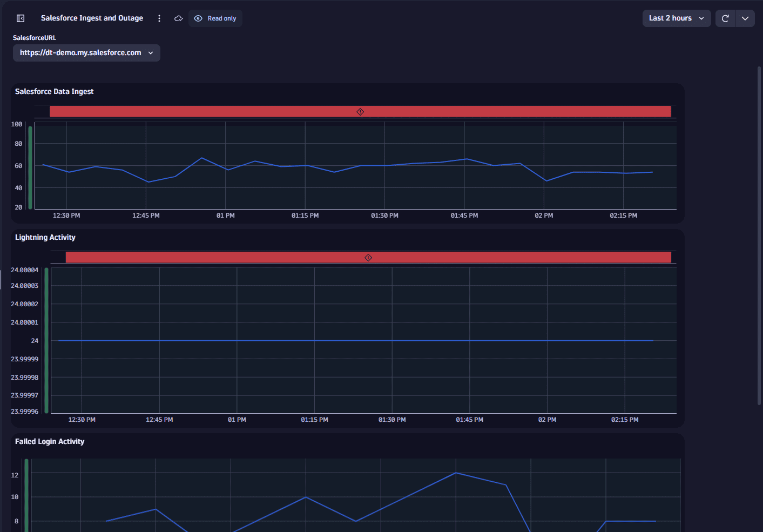Click the 100 y-axis value in Salesforce Data Ingest
Viewport: 763px width, 532px height.
(17, 124)
